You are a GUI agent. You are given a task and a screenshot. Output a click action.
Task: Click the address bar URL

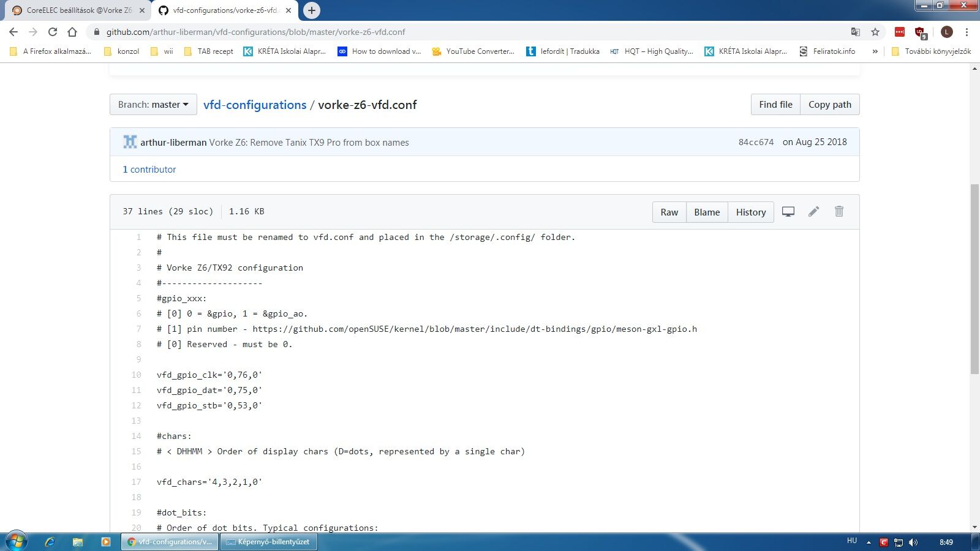click(256, 32)
